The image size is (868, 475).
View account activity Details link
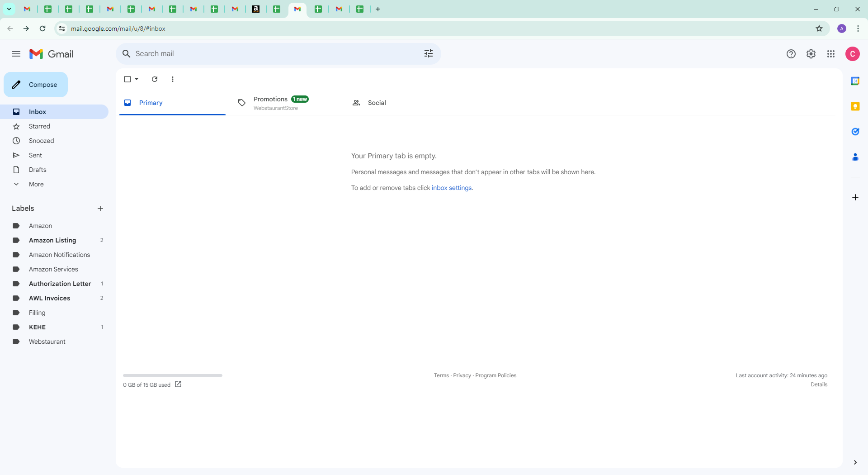tap(819, 385)
